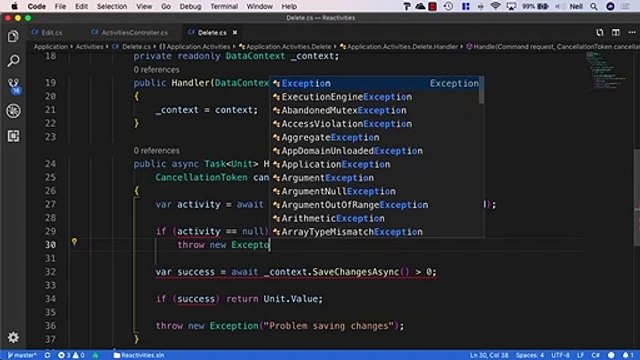Viewport: 640px width, 360px height.
Task: Open the Apple menu
Action: (14, 6)
